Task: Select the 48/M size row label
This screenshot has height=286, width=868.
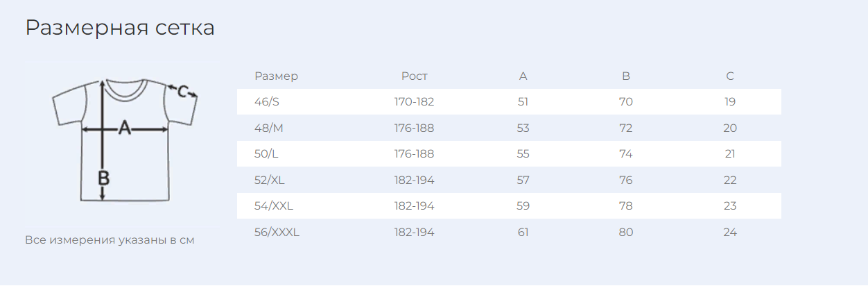Action: [269, 128]
